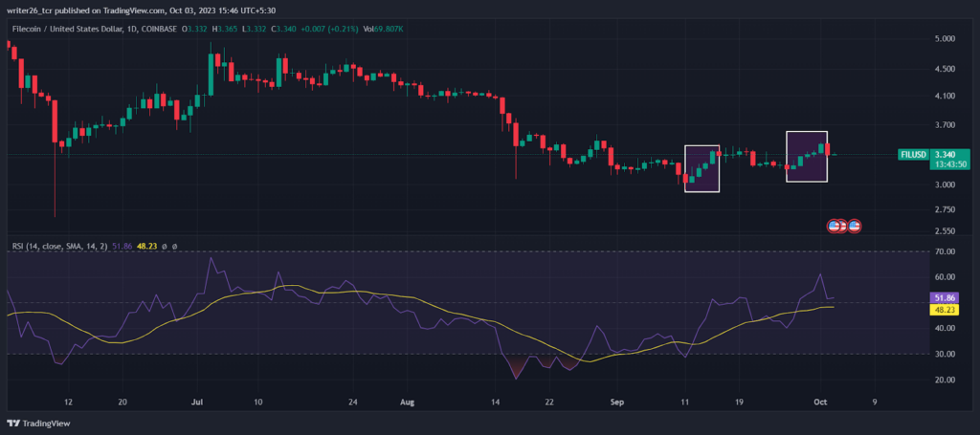Screen dimensions: 980x435
Task: Click the date label 19 on time axis
Action: (x=740, y=402)
